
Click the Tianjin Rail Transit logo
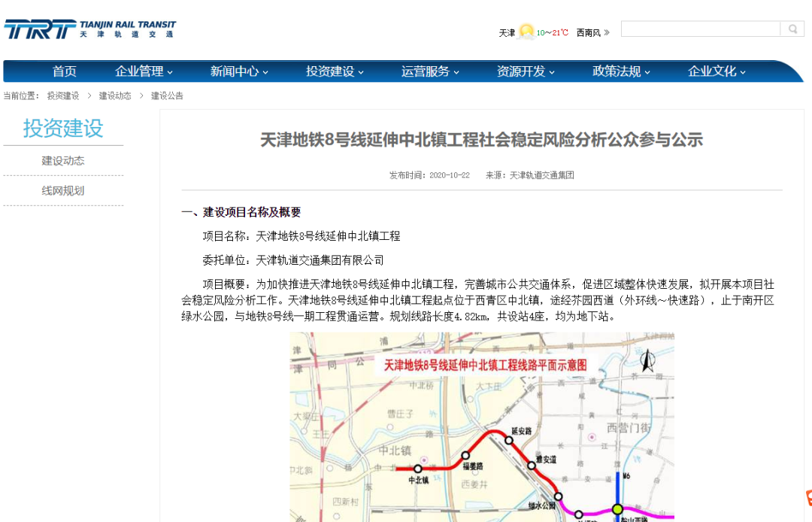90,29
